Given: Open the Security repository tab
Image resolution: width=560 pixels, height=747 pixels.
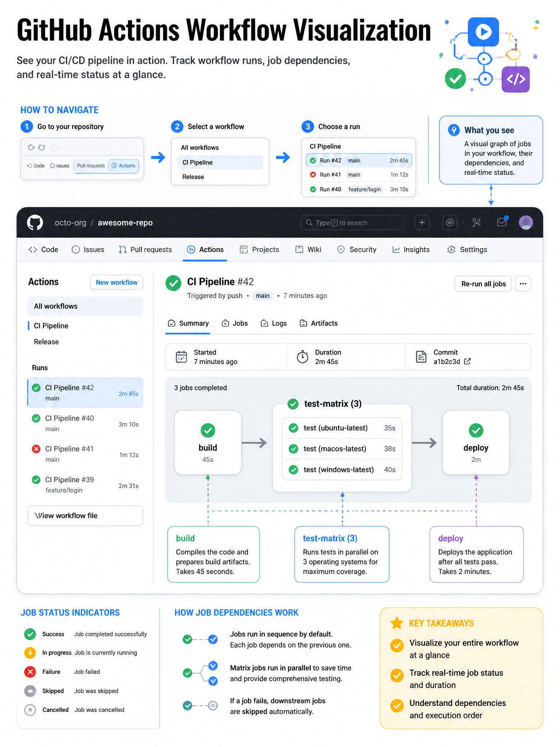Looking at the screenshot, I should tap(357, 249).
